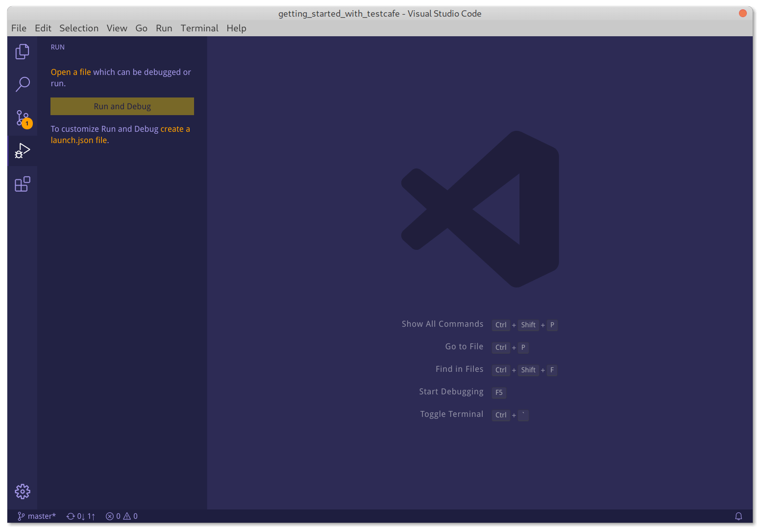Show notifications bell in status bar

(x=738, y=516)
